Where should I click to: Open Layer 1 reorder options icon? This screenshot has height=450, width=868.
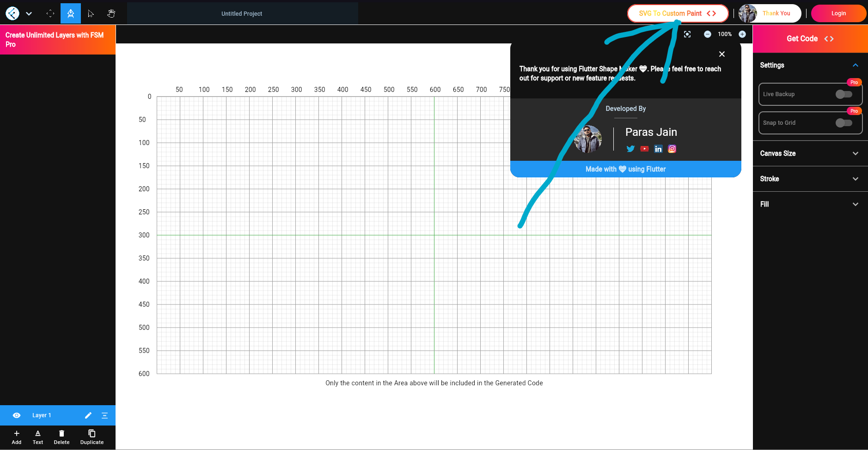pyautogui.click(x=104, y=415)
